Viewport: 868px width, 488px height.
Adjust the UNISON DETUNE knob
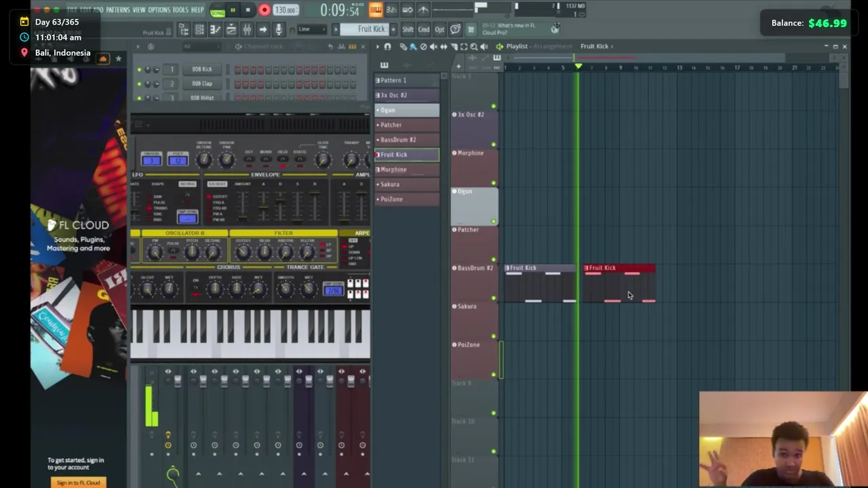204,160
